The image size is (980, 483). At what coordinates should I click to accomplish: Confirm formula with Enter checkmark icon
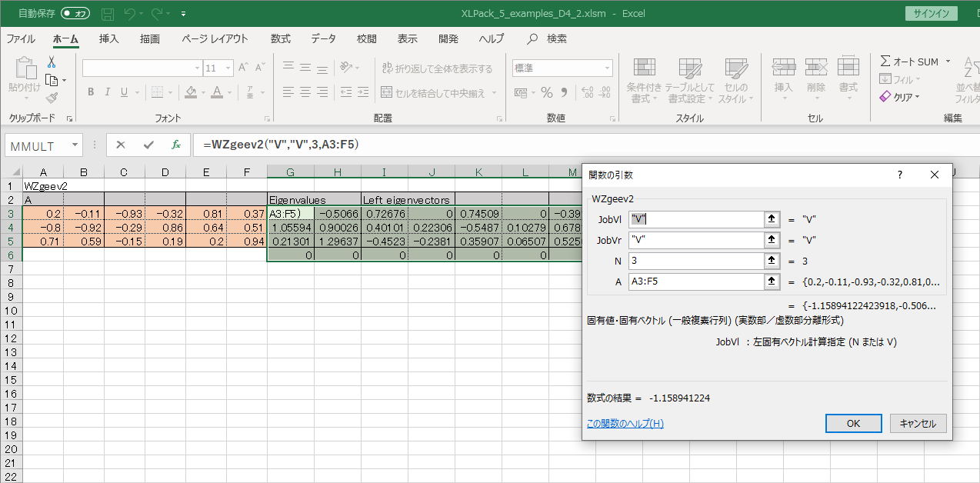[x=148, y=145]
